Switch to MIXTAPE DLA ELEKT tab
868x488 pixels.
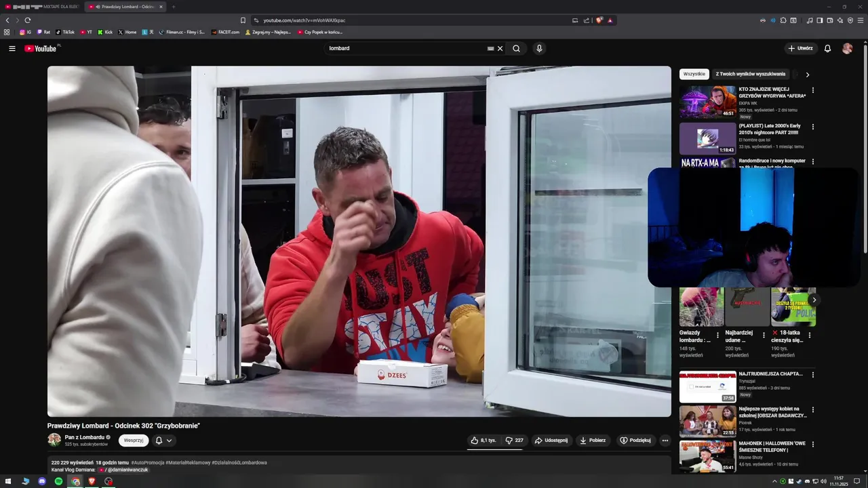click(x=42, y=7)
